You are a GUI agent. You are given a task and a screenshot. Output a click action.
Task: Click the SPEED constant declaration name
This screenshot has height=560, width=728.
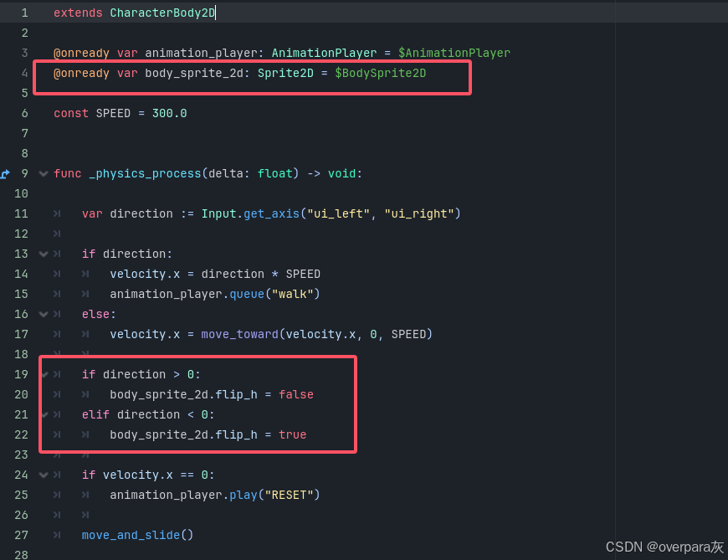tap(113, 113)
